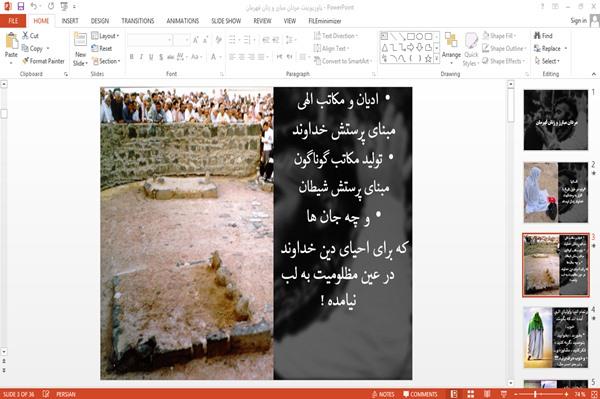Toggle Center paragraph alignment
This screenshot has width=600, height=399.
pyautogui.click(x=241, y=57)
